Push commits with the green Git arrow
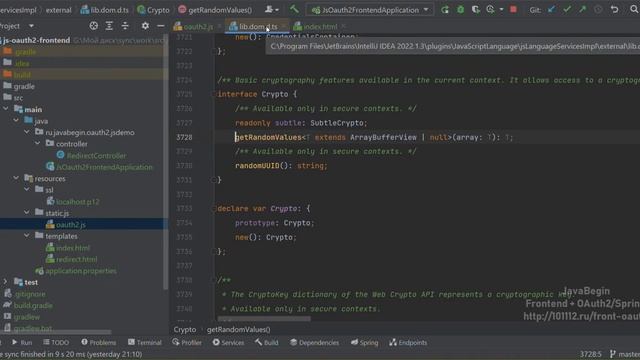This screenshot has width=640, height=360. click(582, 9)
